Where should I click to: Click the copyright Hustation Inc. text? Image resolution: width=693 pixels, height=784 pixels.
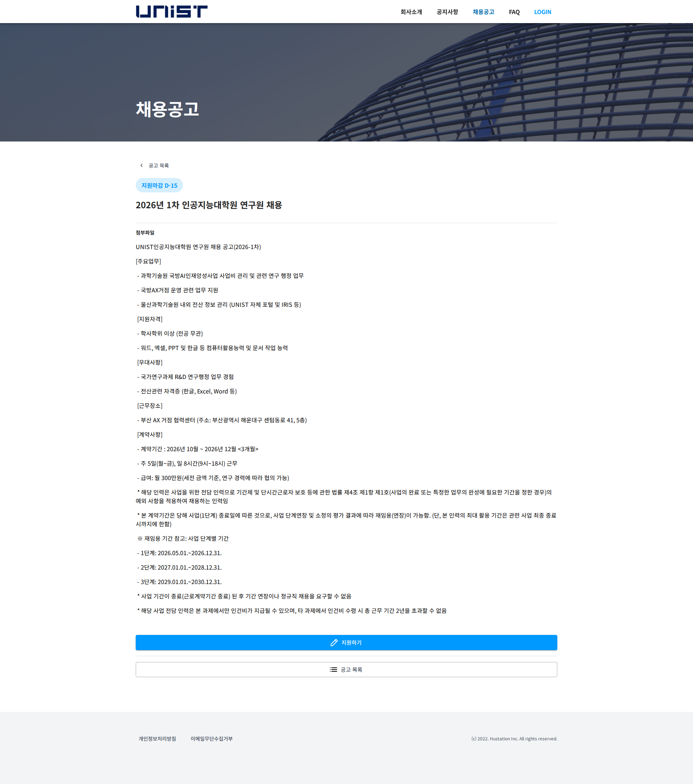[x=514, y=739]
